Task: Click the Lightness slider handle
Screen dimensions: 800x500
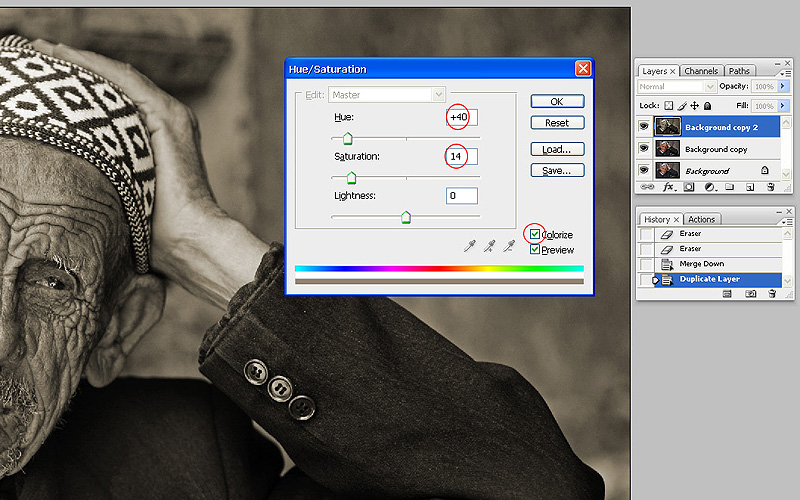Action: (x=406, y=217)
